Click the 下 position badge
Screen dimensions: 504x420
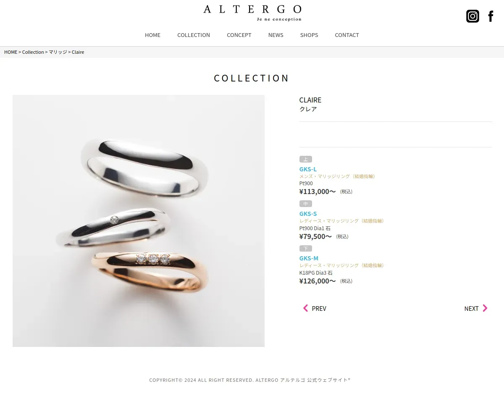pos(306,249)
